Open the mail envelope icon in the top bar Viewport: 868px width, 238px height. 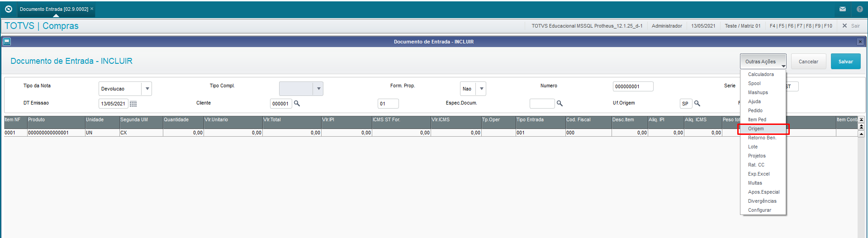tap(843, 9)
